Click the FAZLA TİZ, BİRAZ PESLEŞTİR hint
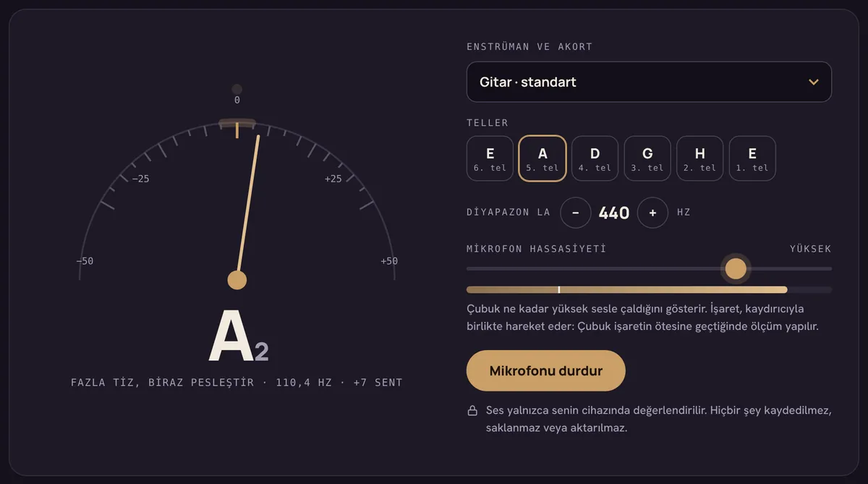This screenshot has height=484, width=868. click(163, 382)
